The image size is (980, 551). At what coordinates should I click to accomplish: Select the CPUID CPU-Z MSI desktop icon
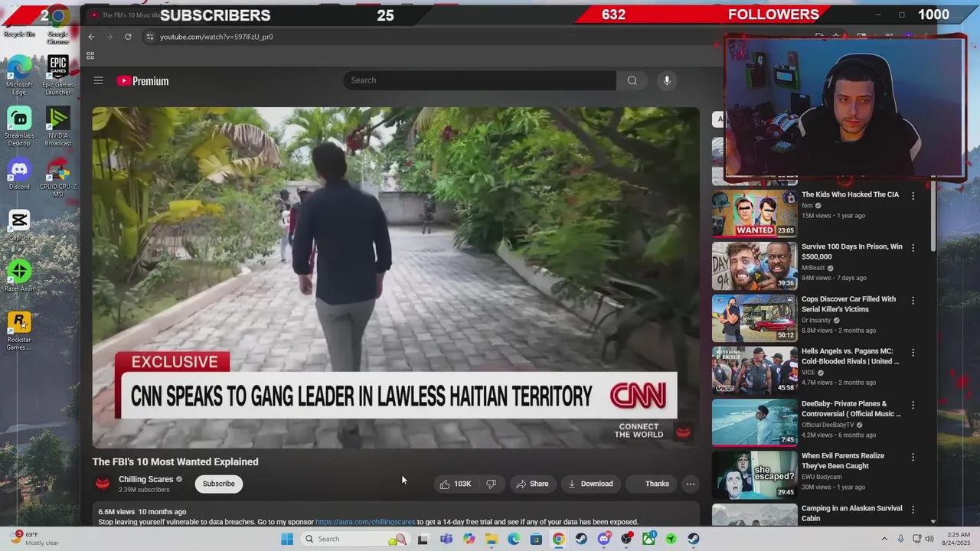coord(58,178)
